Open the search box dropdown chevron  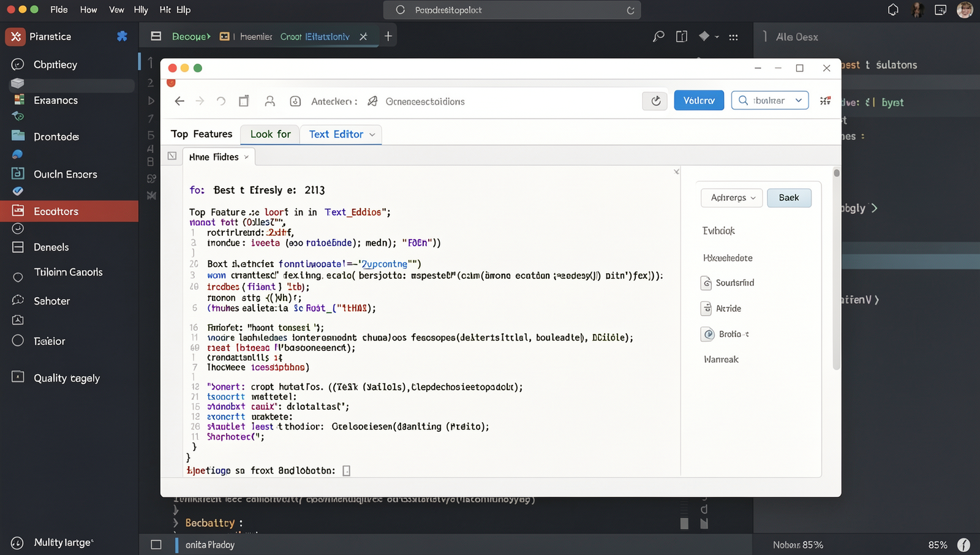tap(799, 100)
